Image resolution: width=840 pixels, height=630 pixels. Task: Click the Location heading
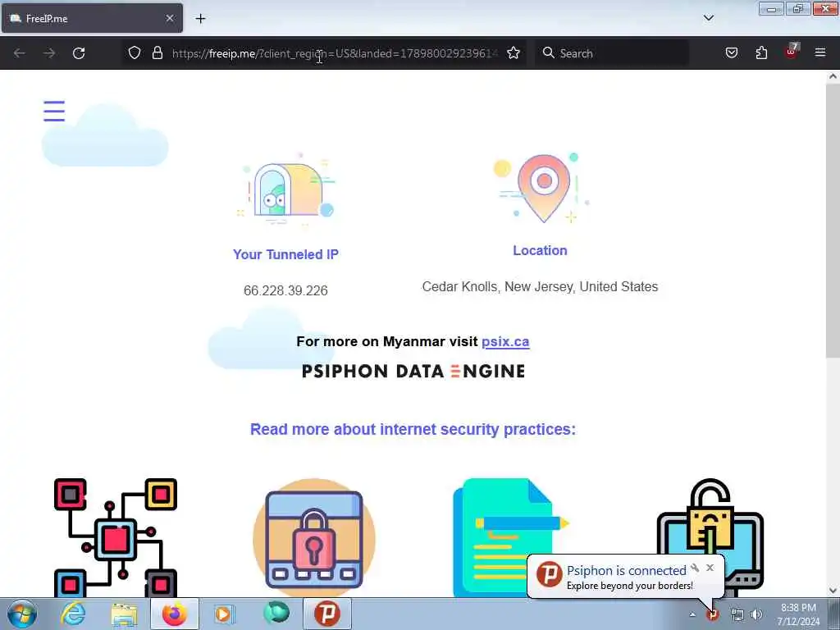[540, 250]
